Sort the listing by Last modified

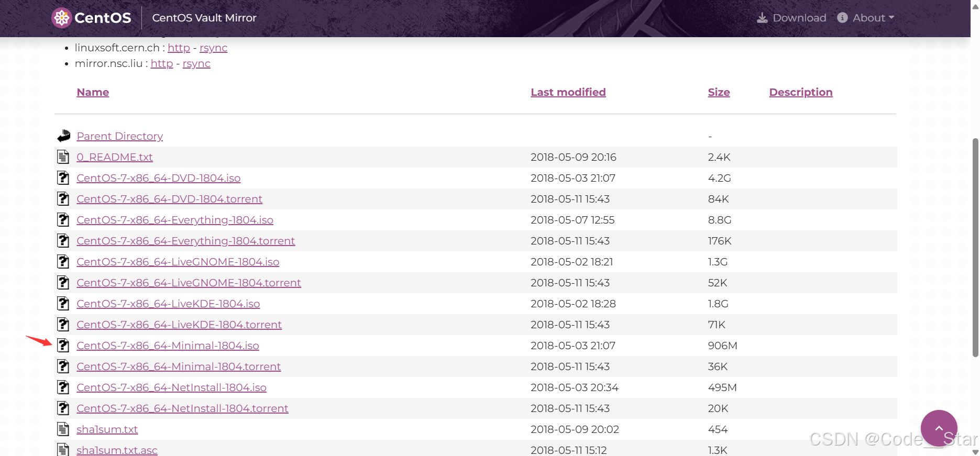tap(568, 92)
